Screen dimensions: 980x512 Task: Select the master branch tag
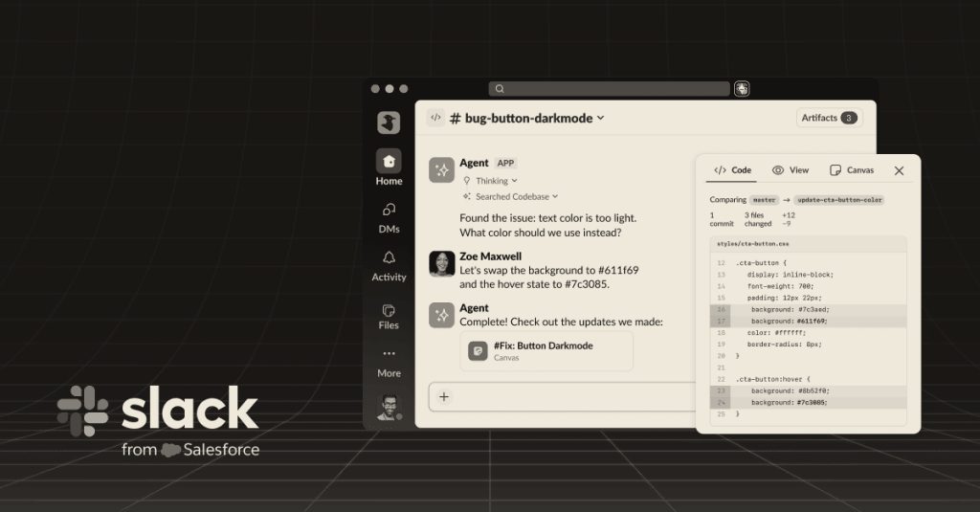764,200
